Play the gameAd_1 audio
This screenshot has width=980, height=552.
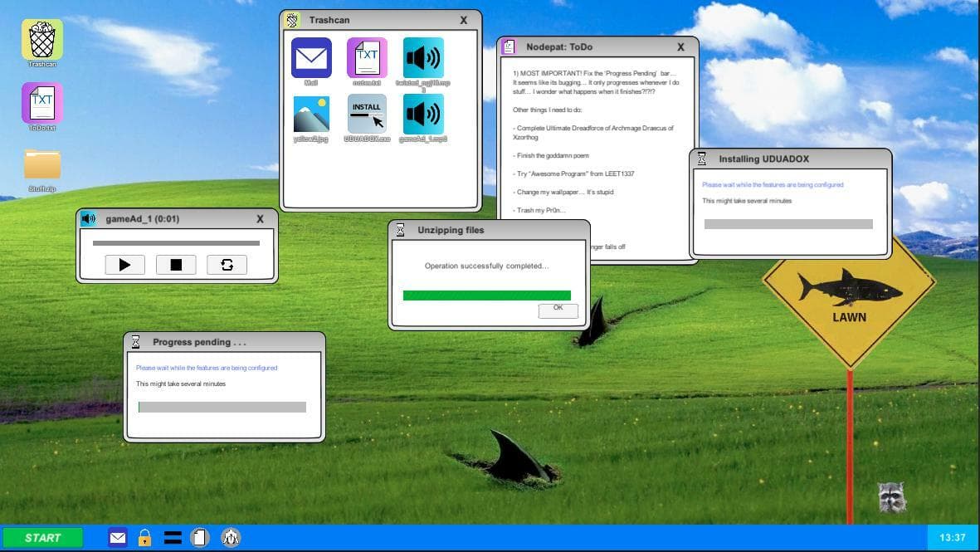pyautogui.click(x=125, y=265)
